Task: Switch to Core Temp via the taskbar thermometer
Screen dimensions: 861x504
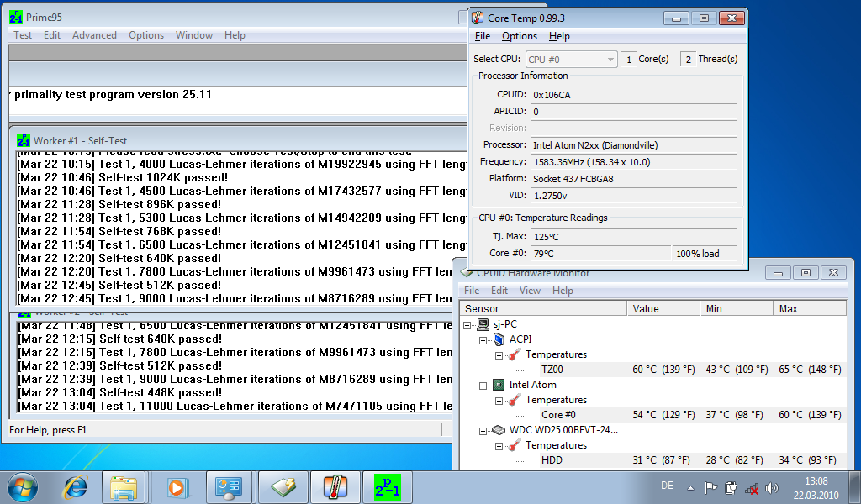Action: [335, 487]
